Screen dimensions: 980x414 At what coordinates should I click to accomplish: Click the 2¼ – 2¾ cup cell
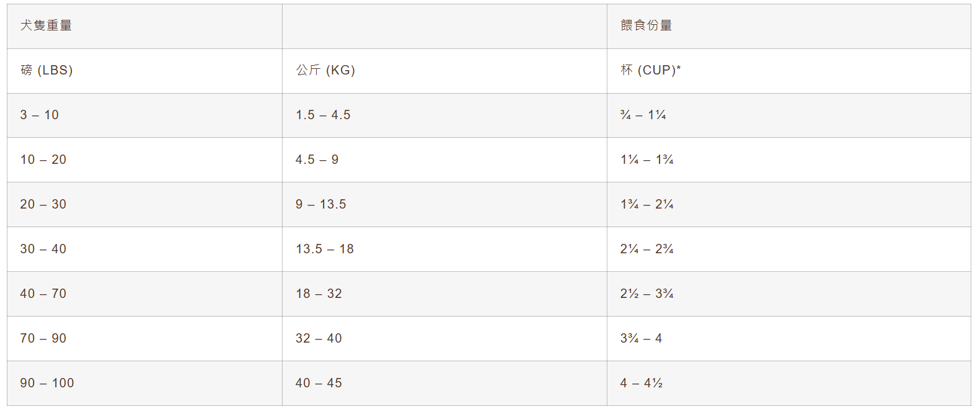(647, 249)
